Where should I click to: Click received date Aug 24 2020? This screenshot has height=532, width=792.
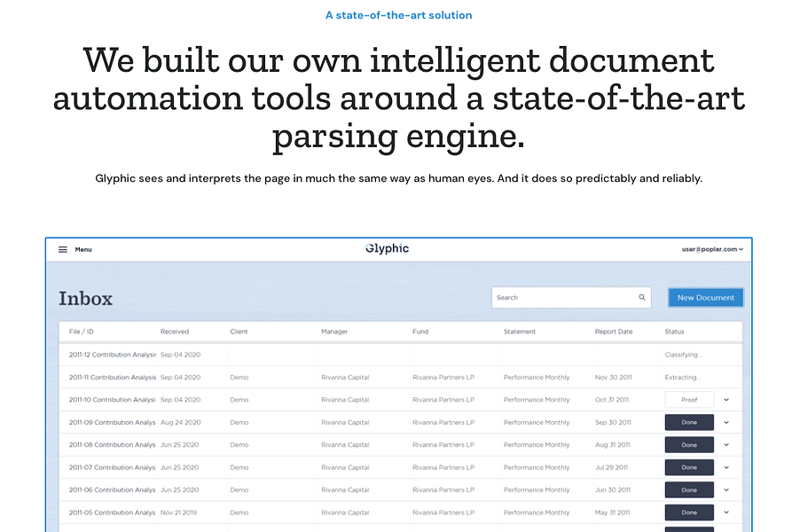(180, 422)
